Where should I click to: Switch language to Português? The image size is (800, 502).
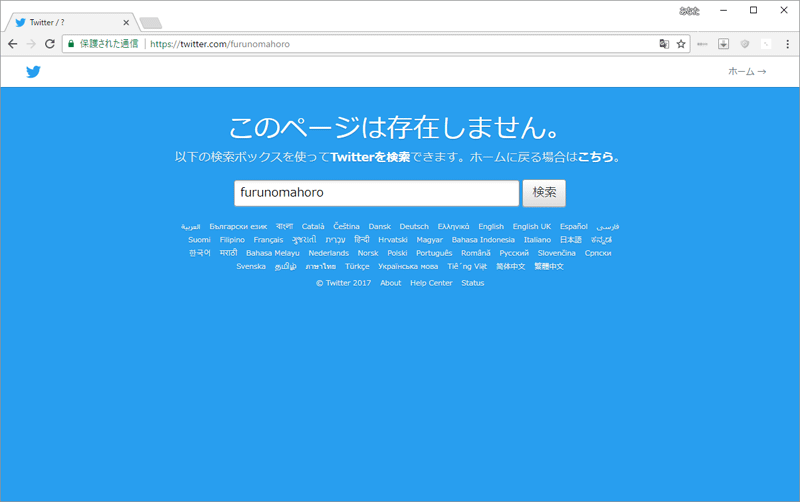434,253
